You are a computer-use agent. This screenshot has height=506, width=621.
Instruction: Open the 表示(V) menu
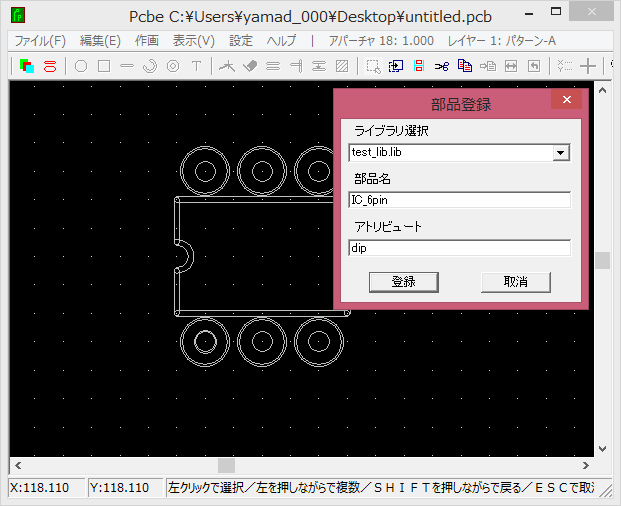(193, 41)
